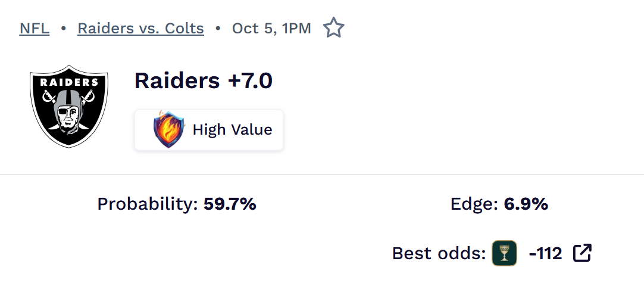Click the High Value badge label

(x=232, y=129)
